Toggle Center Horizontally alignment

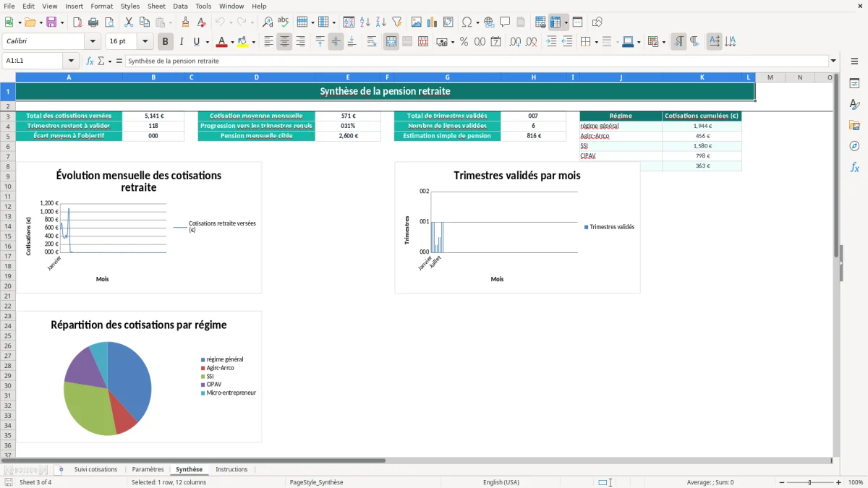(285, 42)
